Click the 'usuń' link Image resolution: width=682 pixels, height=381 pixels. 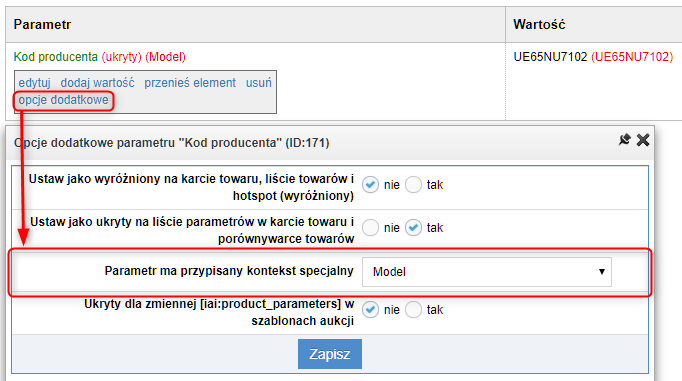[x=259, y=83]
